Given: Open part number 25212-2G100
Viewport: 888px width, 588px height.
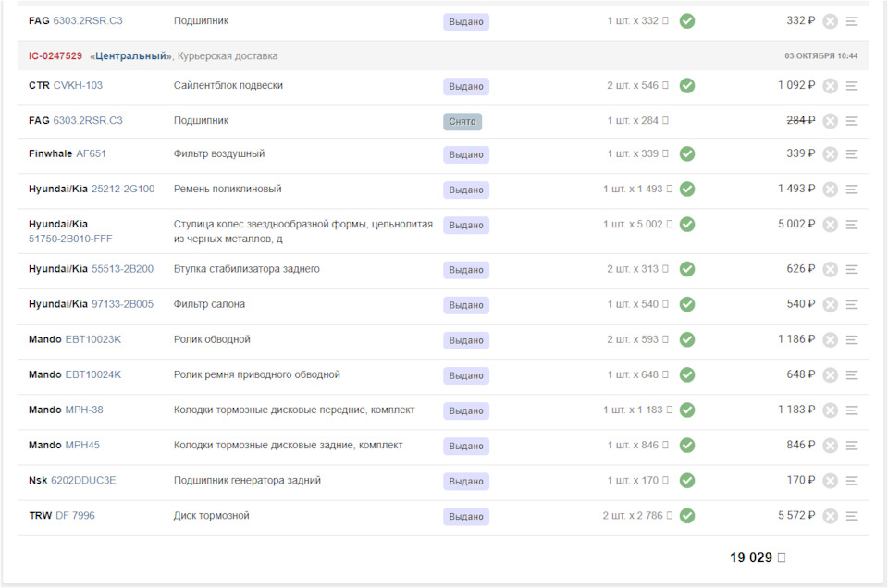Looking at the screenshot, I should tap(123, 189).
